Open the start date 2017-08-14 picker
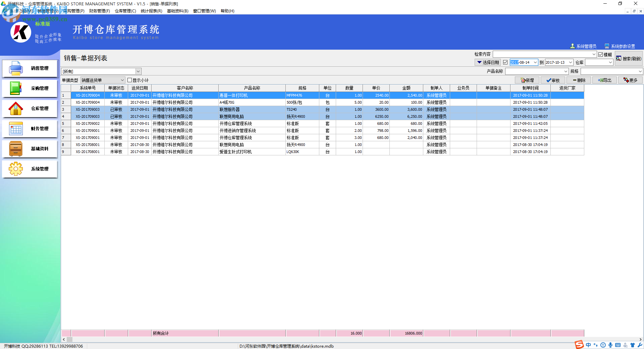 [535, 62]
